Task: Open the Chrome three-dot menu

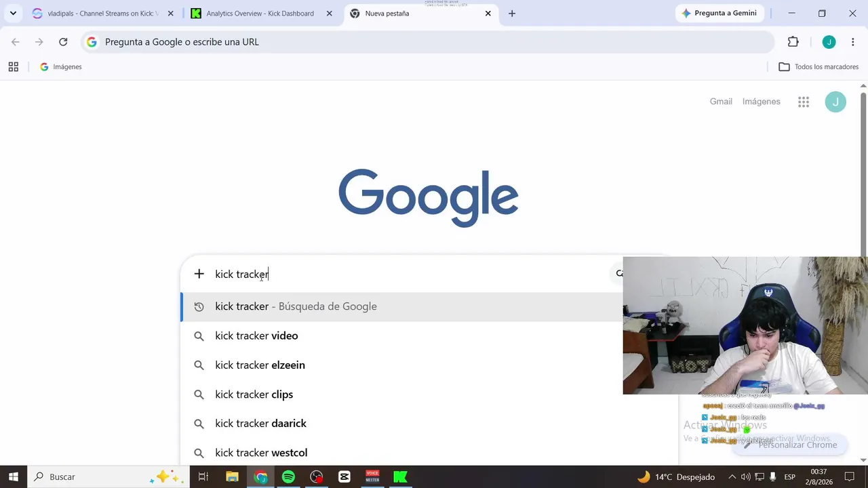Action: point(852,42)
